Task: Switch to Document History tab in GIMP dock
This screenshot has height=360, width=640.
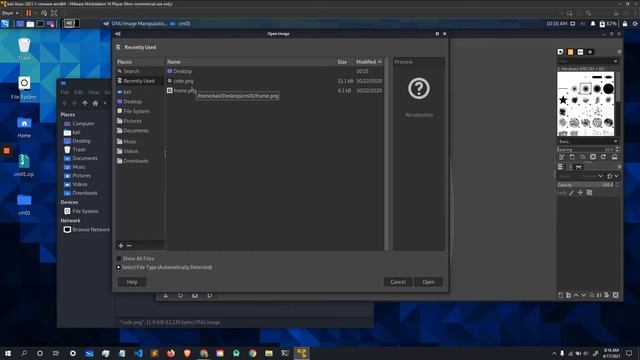Action: [x=590, y=52]
